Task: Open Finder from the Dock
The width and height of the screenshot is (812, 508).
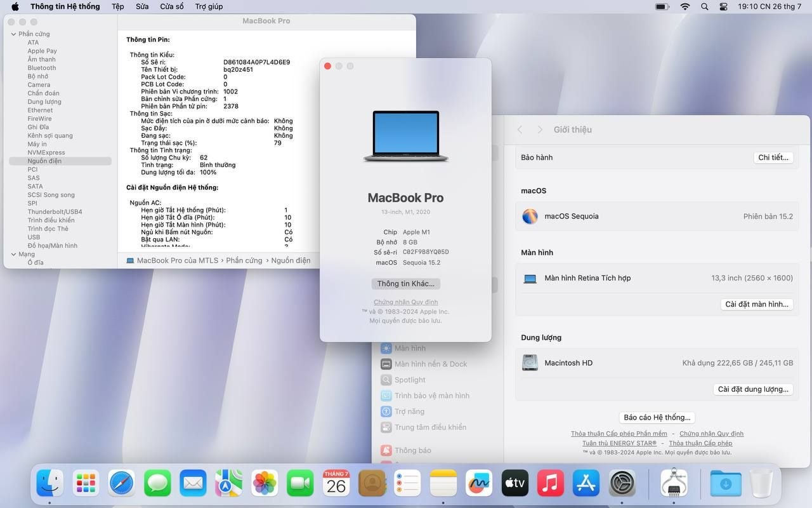Action: [x=49, y=484]
